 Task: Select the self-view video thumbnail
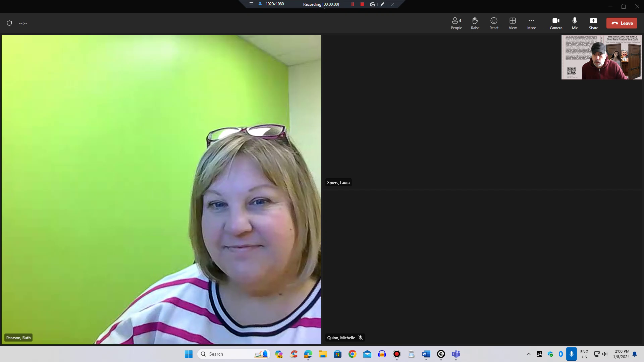click(602, 57)
